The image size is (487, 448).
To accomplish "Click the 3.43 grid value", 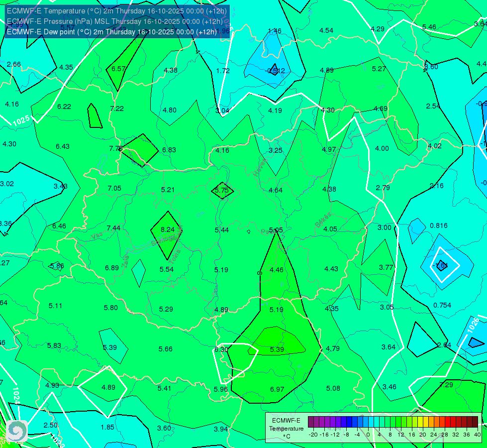I will [61, 186].
